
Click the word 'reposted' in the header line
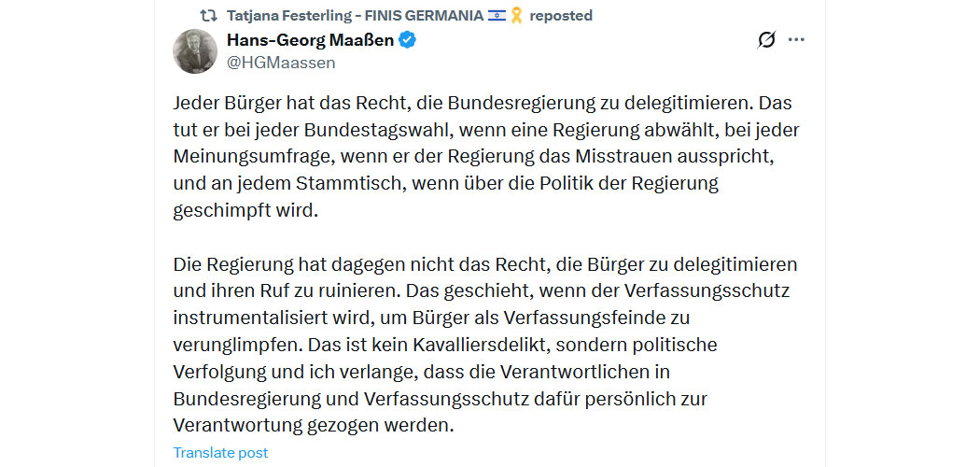[x=561, y=16]
